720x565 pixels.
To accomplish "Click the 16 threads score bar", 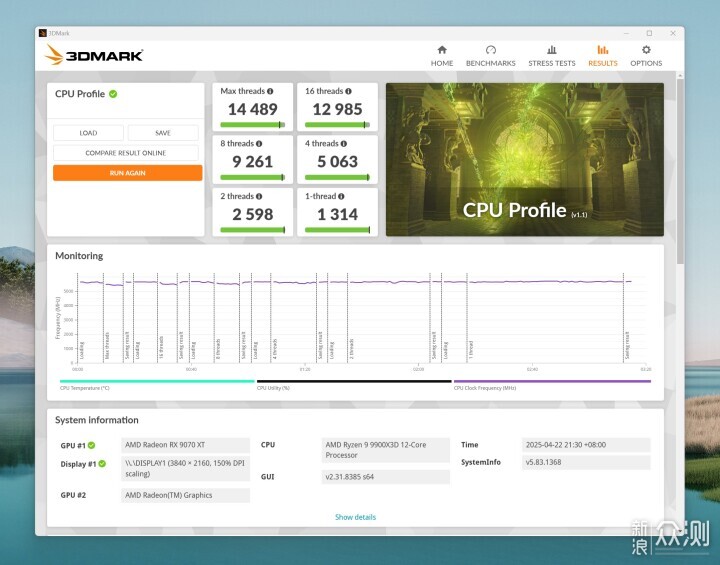I will [x=337, y=124].
